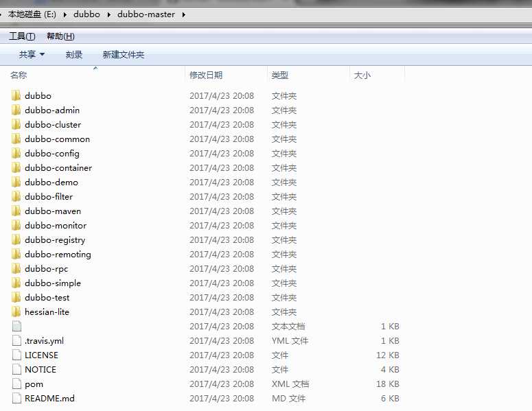Select the LICENSE file icon
The image size is (532, 411).
point(16,355)
